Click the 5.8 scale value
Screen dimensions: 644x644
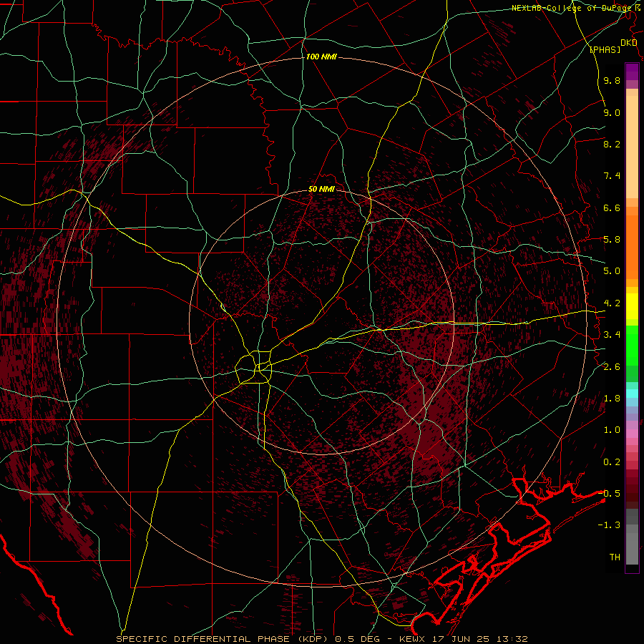[612, 240]
